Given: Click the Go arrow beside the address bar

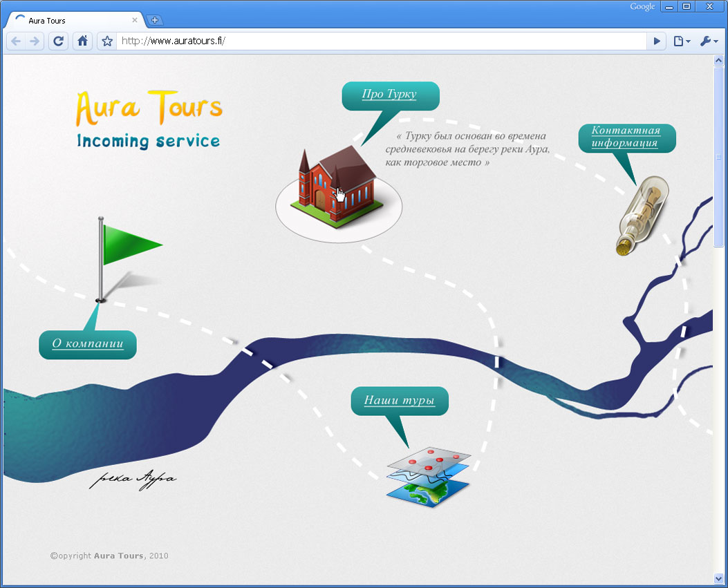Looking at the screenshot, I should (657, 41).
